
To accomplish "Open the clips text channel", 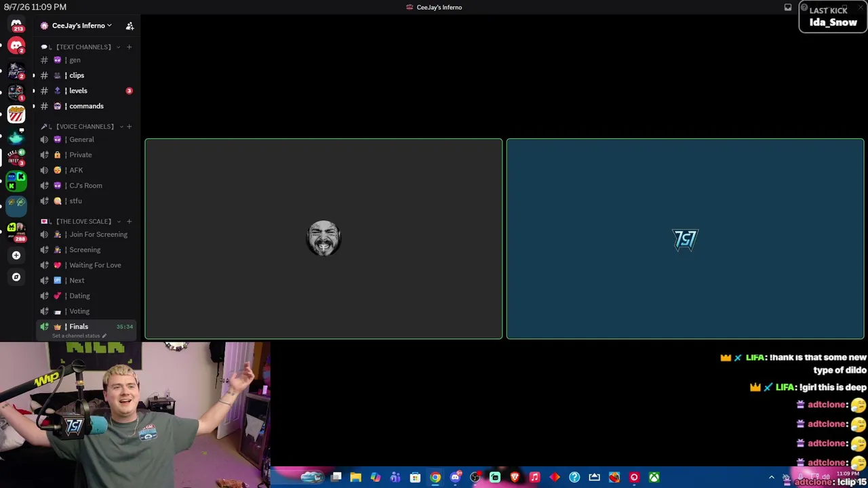I will [x=87, y=75].
